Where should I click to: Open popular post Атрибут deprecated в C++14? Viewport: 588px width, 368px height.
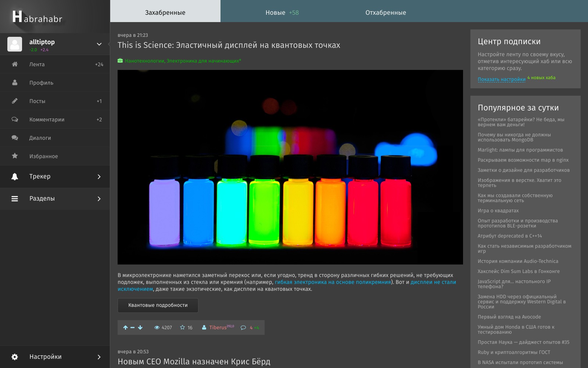510,236
